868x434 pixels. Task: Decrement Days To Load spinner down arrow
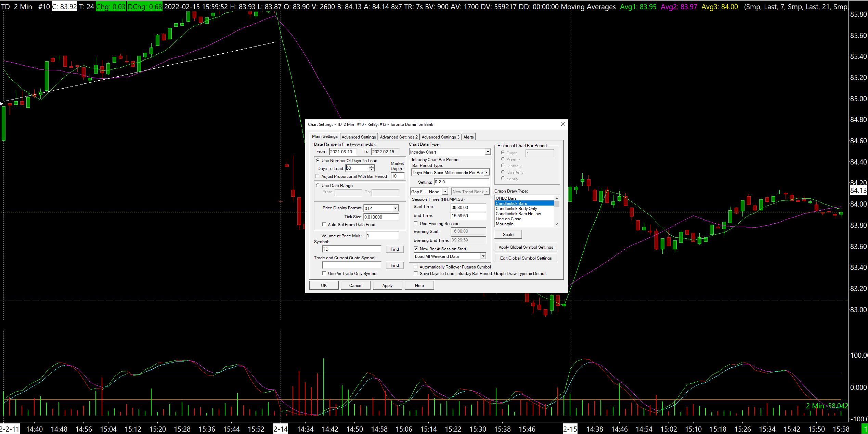(372, 170)
